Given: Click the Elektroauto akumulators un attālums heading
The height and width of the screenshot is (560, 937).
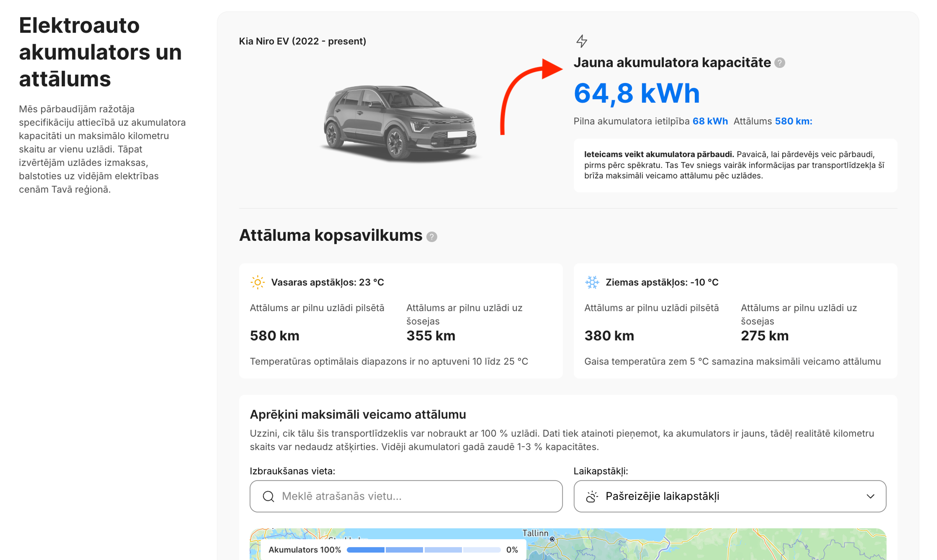Looking at the screenshot, I should click(x=101, y=52).
